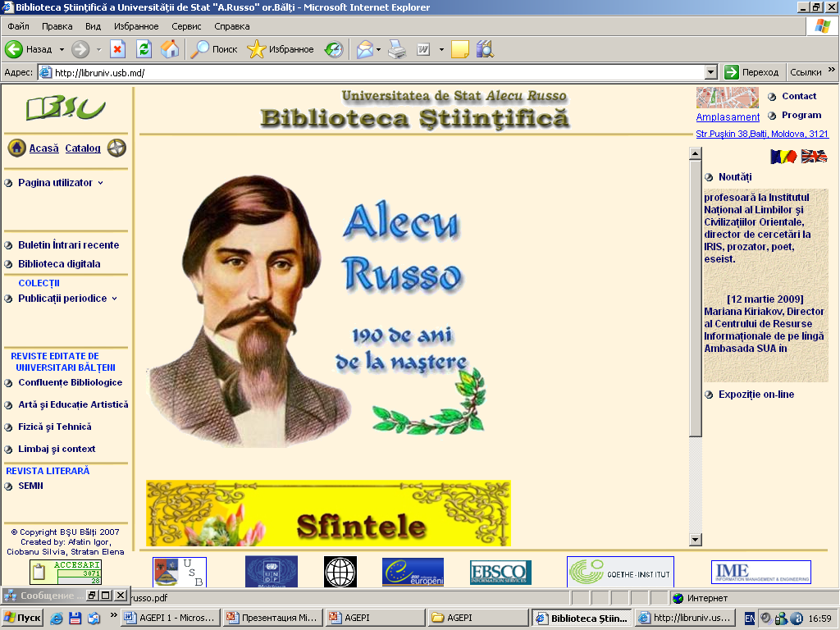Click the news frame vertical scroll thumb
Image resolution: width=840 pixels, height=630 pixels.
695,297
